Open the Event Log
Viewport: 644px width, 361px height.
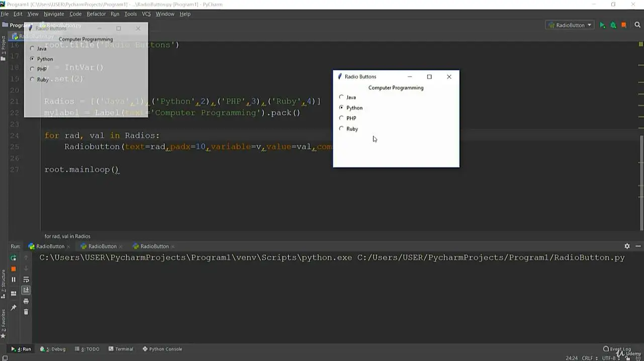point(617,349)
